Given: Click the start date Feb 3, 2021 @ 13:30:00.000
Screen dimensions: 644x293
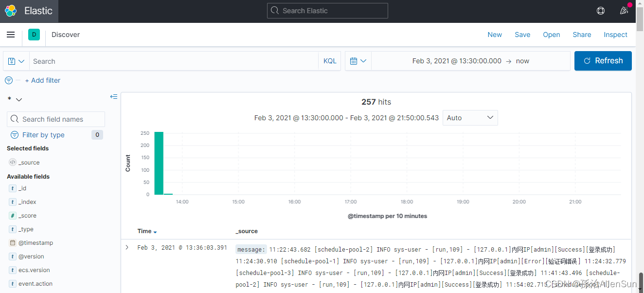Looking at the screenshot, I should coord(457,61).
